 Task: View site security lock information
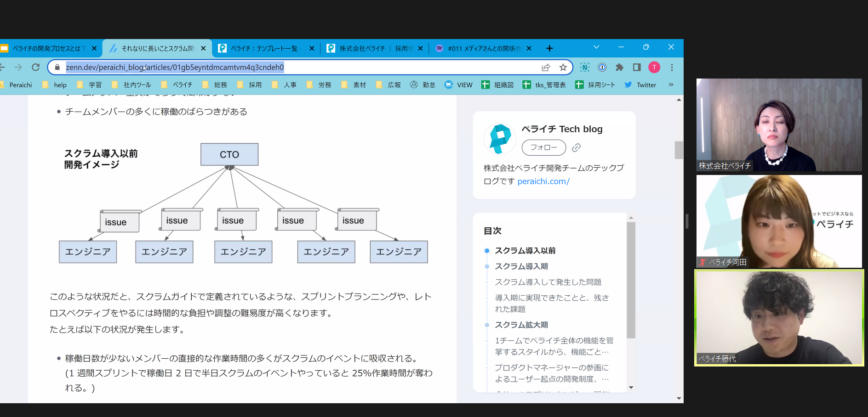click(57, 68)
